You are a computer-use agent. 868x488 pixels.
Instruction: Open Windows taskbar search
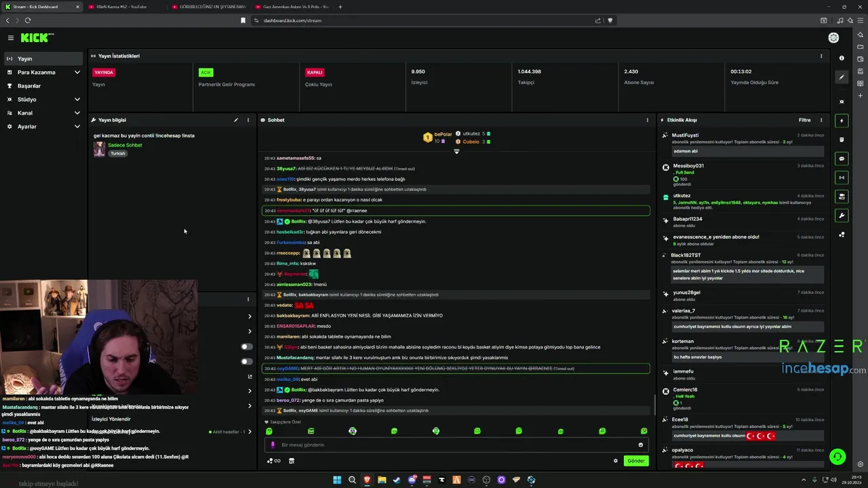352,480
